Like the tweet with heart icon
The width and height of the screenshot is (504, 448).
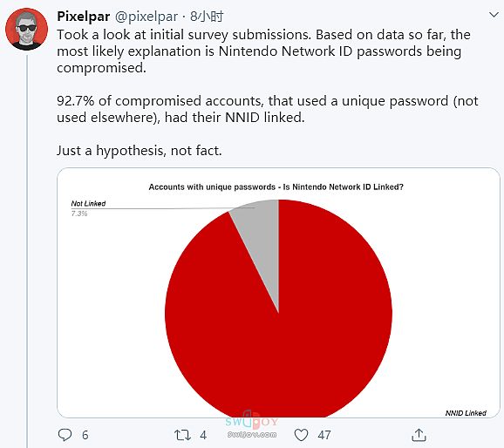click(301, 435)
